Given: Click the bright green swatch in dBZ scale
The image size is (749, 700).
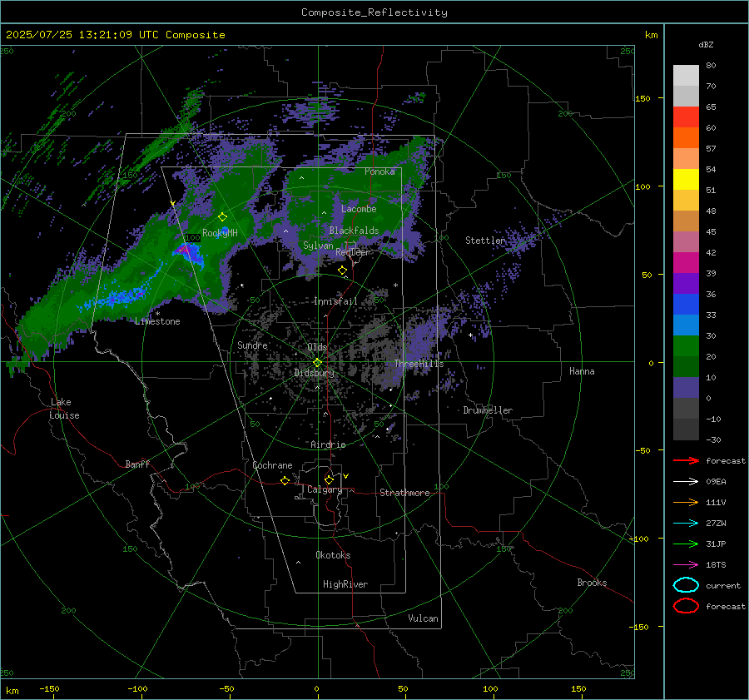Looking at the screenshot, I should (686, 345).
